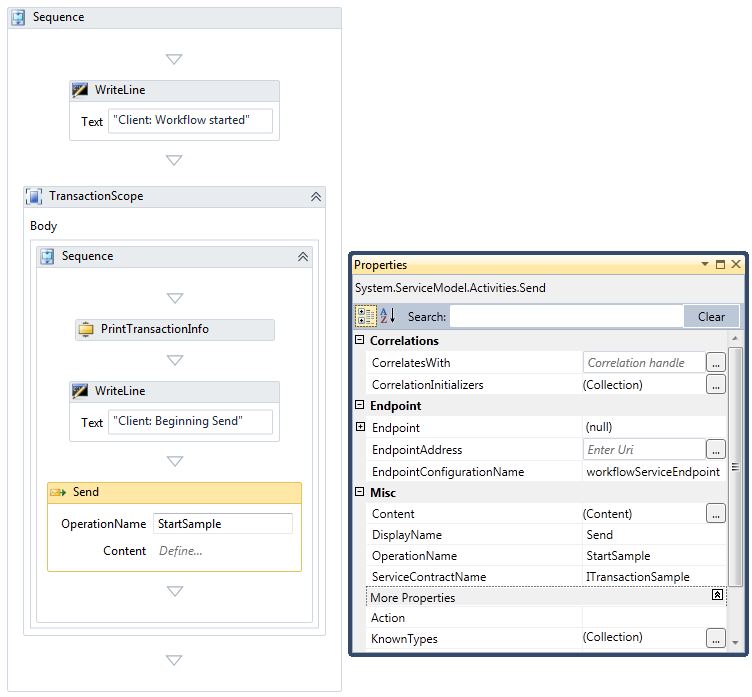This screenshot has height=697, width=752.
Task: Open the EndpointAddress ellipsis editor
Action: click(716, 450)
